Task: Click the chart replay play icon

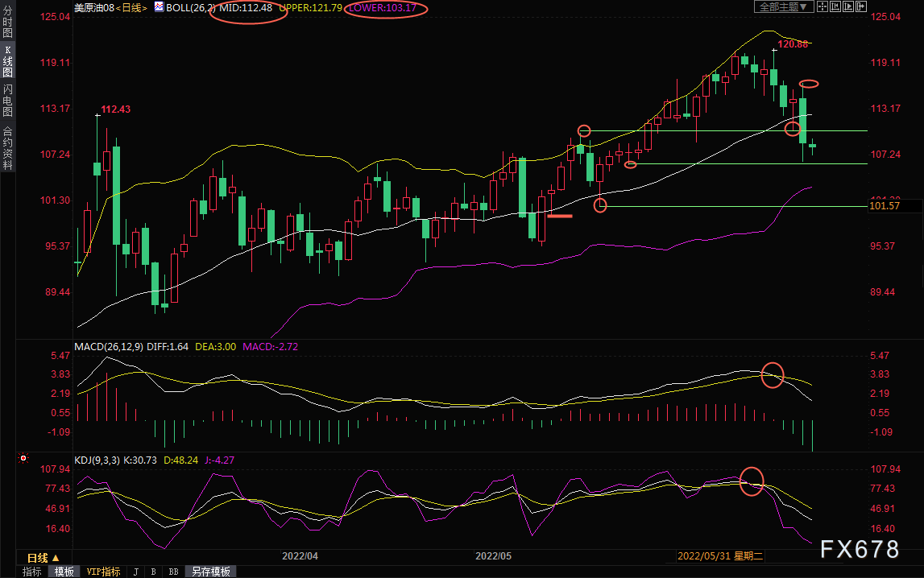Action: pyautogui.click(x=849, y=6)
